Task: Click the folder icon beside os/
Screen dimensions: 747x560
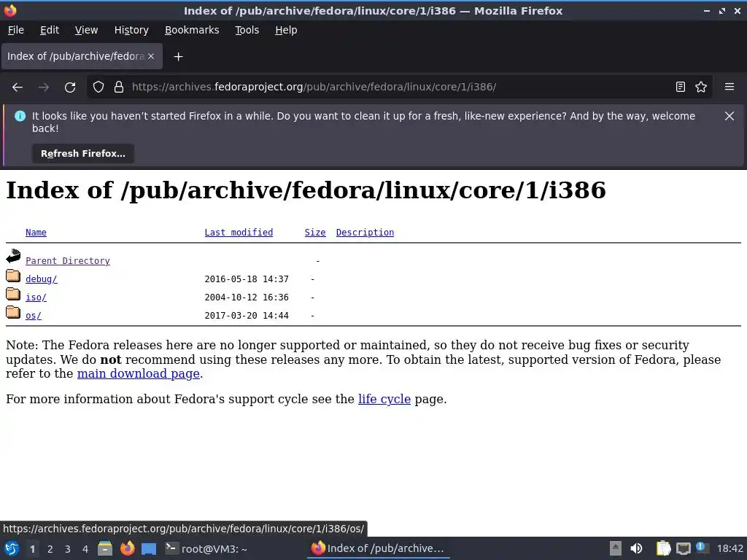Action: [x=13, y=312]
